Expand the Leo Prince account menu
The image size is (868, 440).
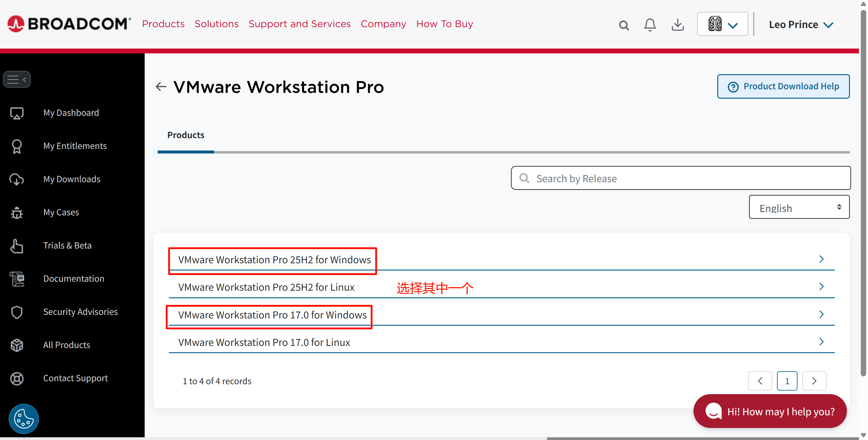click(x=800, y=25)
